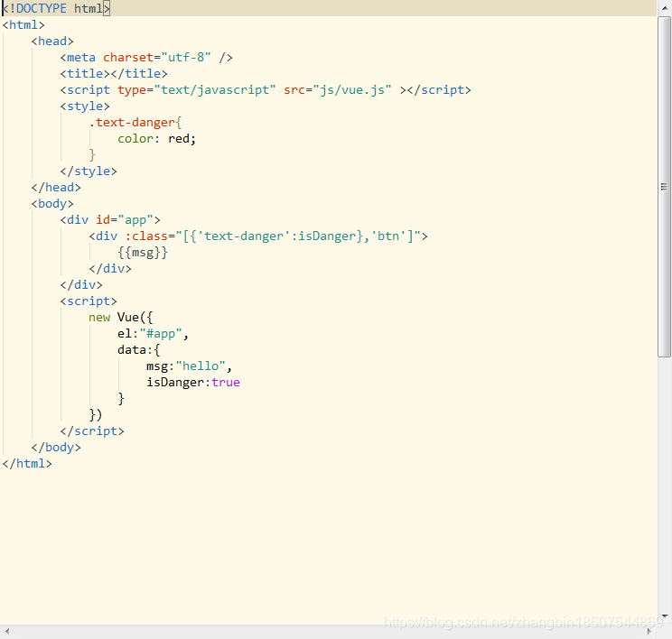
Task: Click the isDanger:true line
Action: (193, 383)
